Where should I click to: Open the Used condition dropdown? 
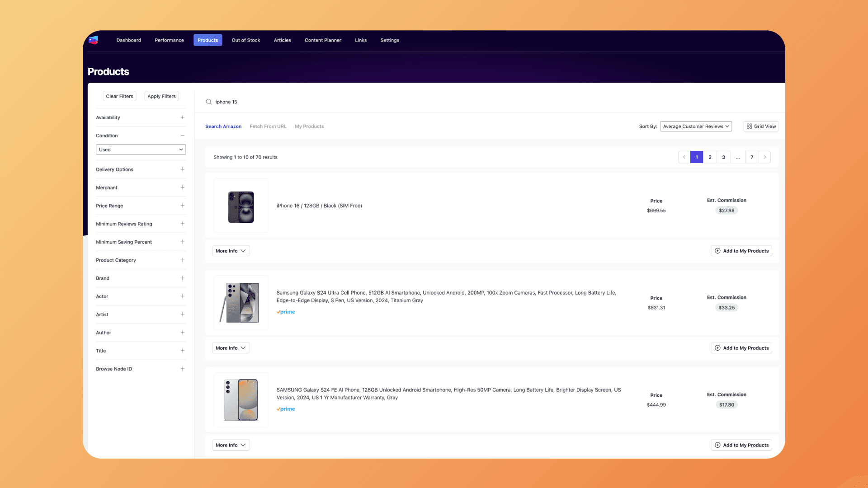tap(141, 149)
